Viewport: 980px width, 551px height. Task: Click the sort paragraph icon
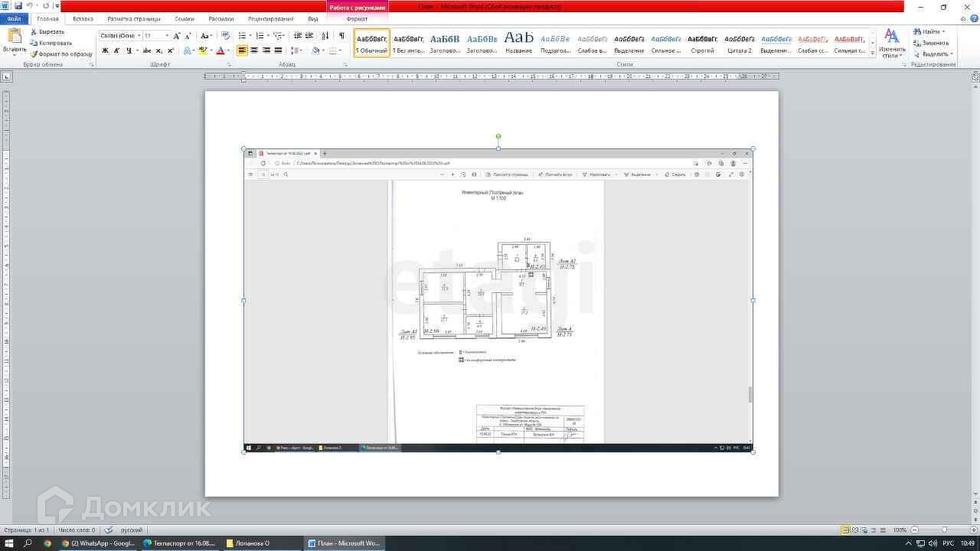click(325, 36)
